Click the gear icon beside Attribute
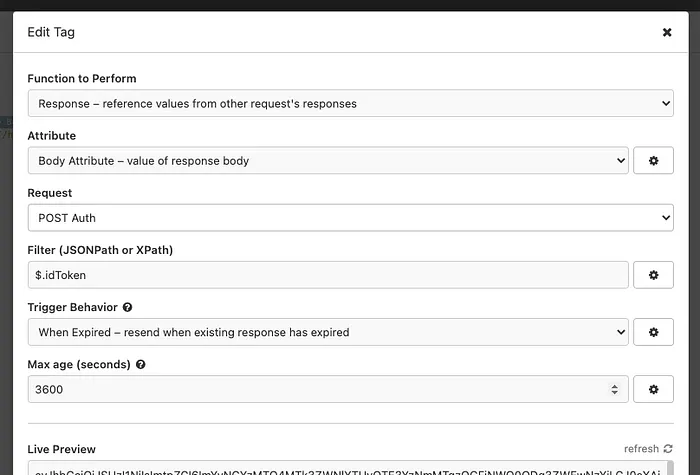Image resolution: width=700 pixels, height=475 pixels. [x=653, y=160]
